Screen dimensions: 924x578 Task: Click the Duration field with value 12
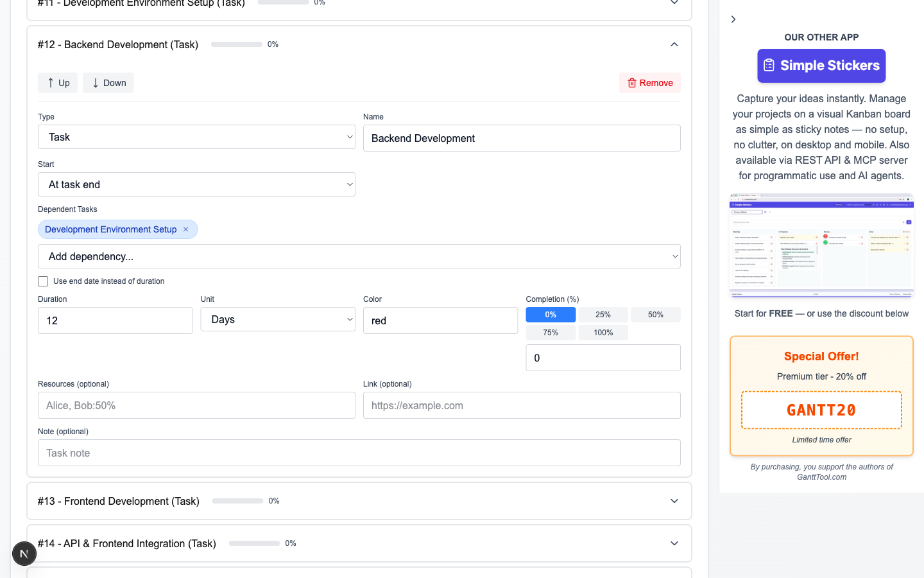pyautogui.click(x=116, y=320)
